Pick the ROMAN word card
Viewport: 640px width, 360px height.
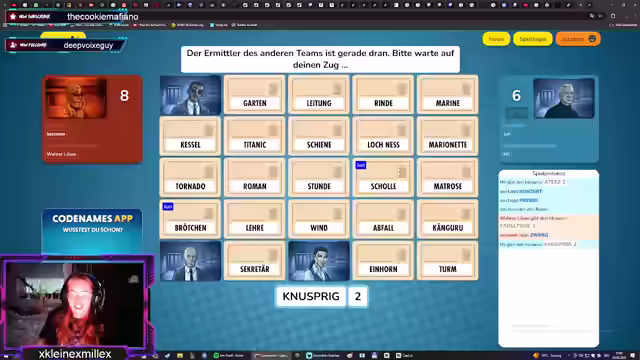(x=254, y=178)
